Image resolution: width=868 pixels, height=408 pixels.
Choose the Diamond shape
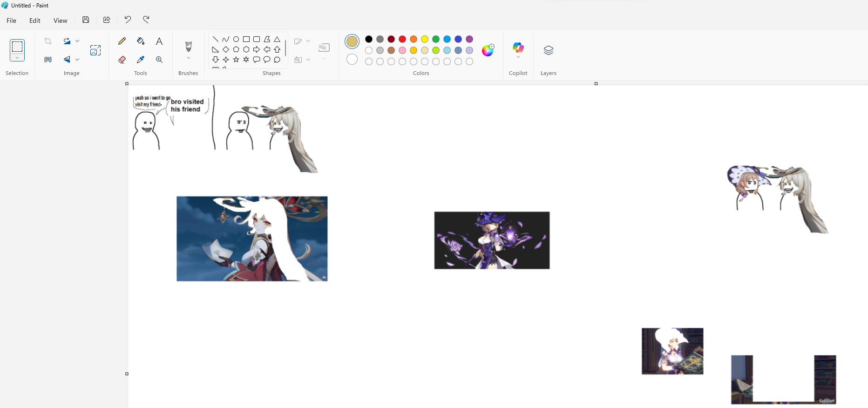click(226, 49)
